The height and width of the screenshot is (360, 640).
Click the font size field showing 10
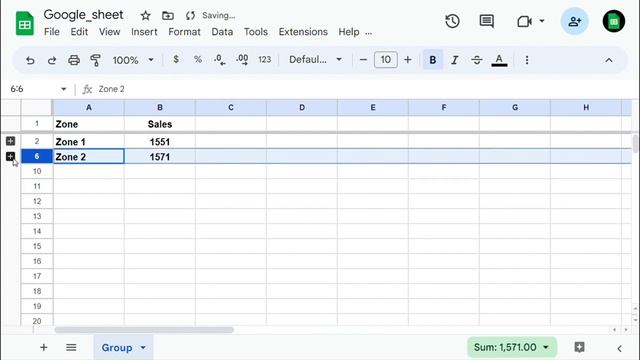point(385,60)
